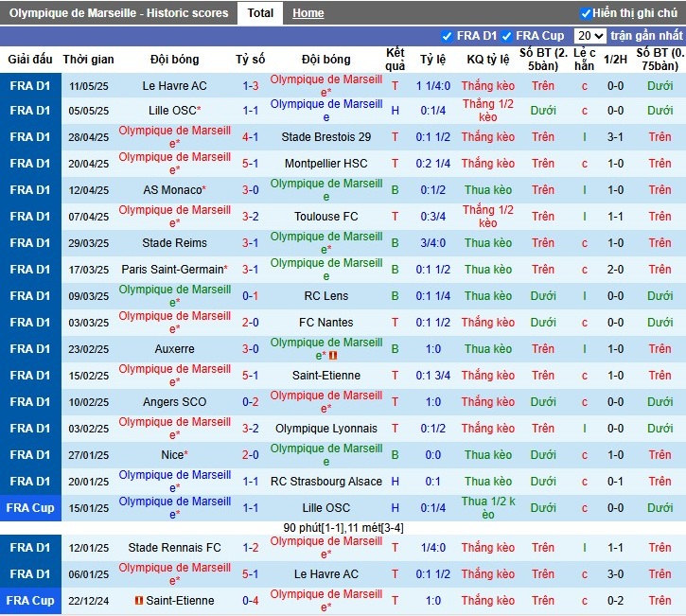Screen dimensions: 686x616
Task: Click Olympique de Marseille on 06/01/25 row
Action: pyautogui.click(x=174, y=574)
